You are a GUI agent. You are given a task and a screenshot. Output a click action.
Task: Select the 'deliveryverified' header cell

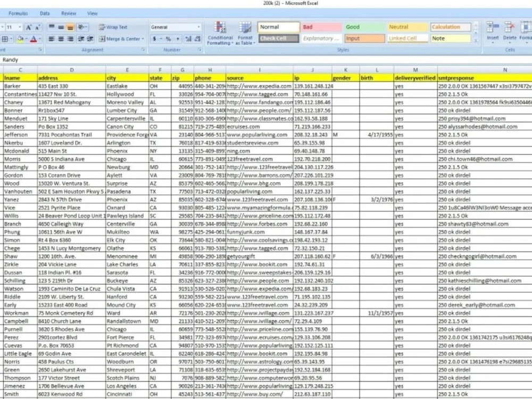(x=415, y=78)
